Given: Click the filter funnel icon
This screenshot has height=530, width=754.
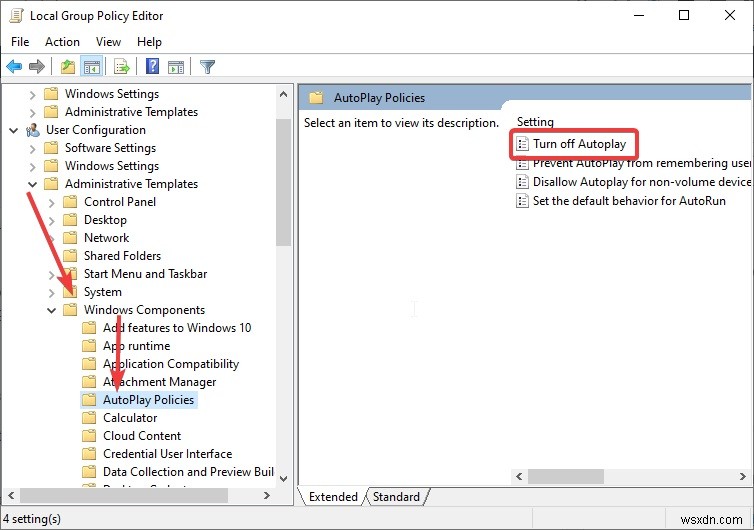Looking at the screenshot, I should (207, 66).
